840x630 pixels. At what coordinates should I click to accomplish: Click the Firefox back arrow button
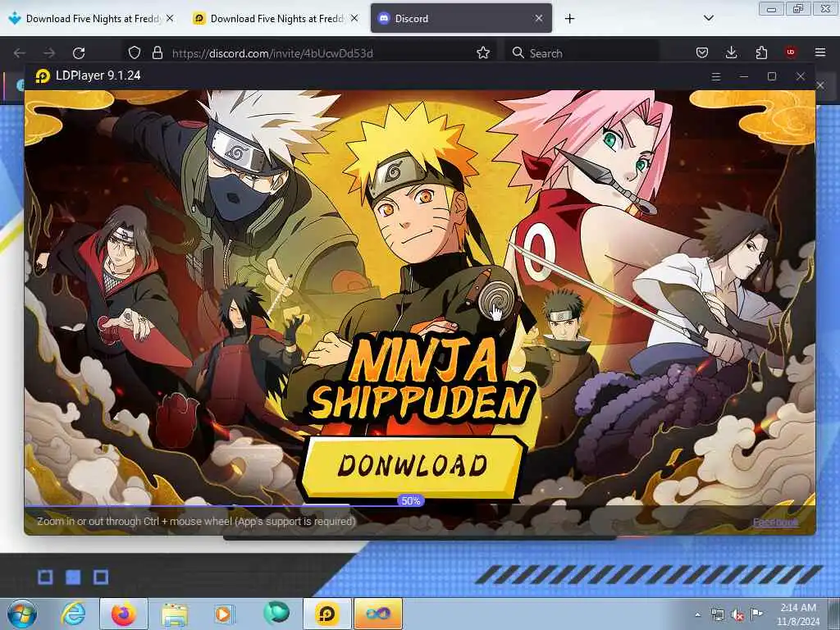tap(20, 53)
